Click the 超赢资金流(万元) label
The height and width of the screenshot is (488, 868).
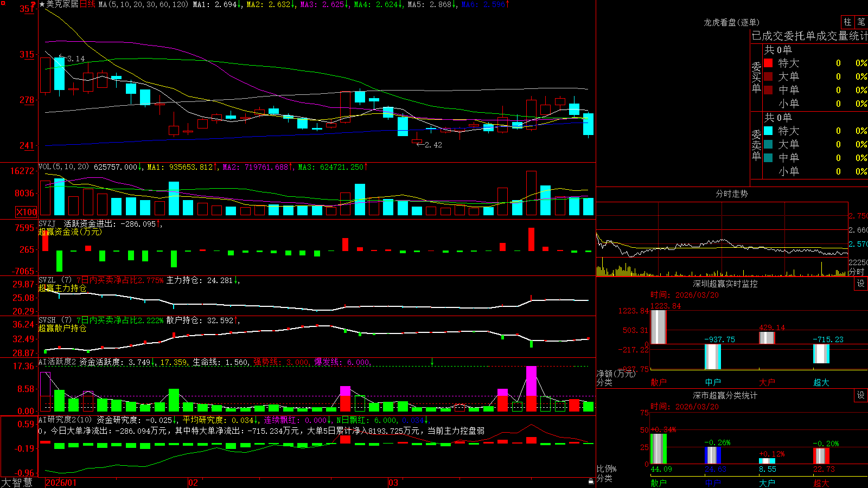(70, 232)
